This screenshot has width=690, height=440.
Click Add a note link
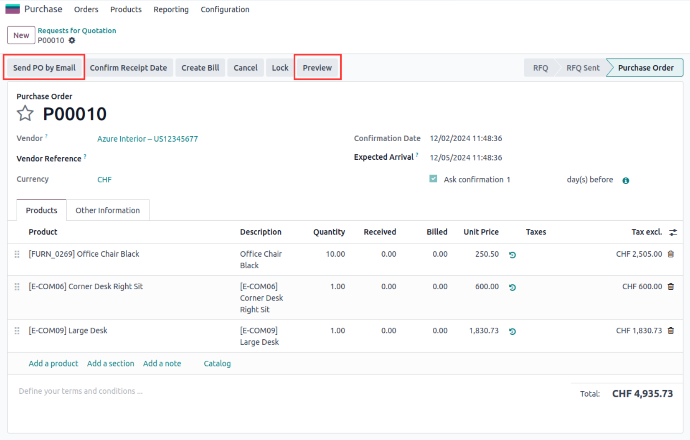[162, 363]
